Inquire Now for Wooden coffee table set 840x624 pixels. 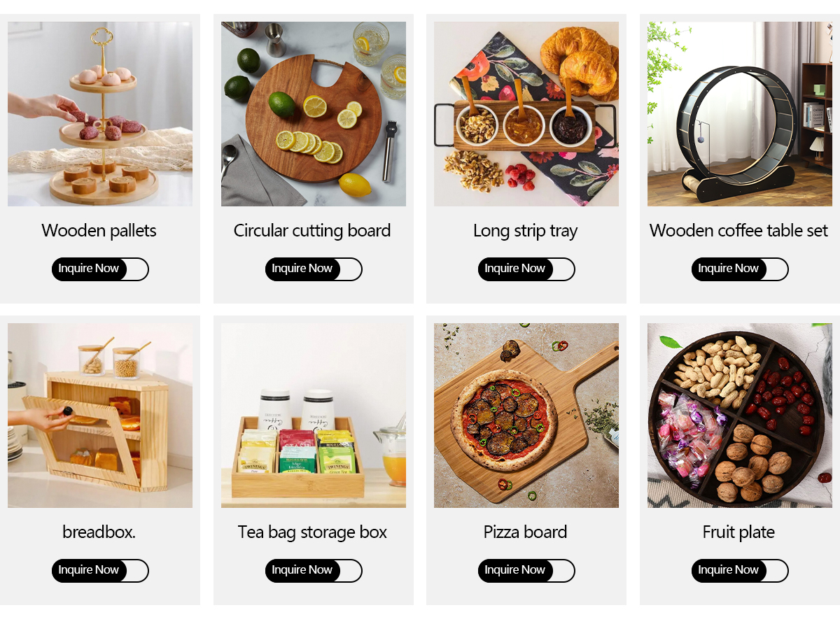740,269
